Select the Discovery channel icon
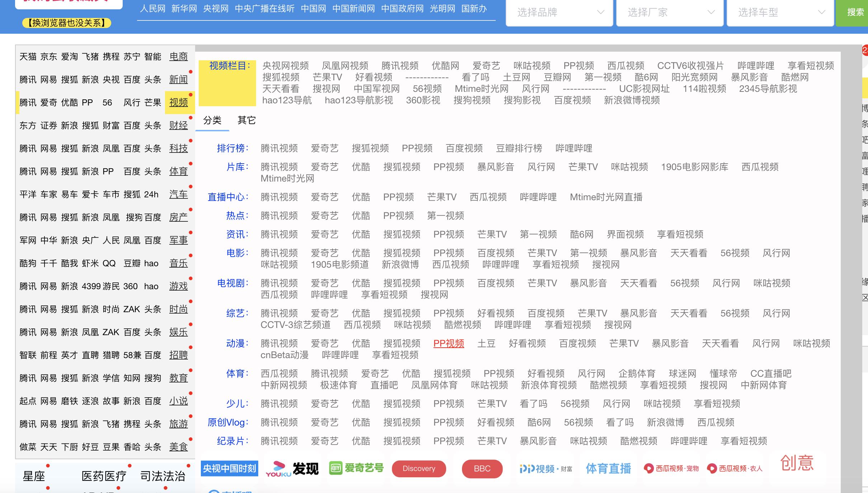 click(419, 469)
